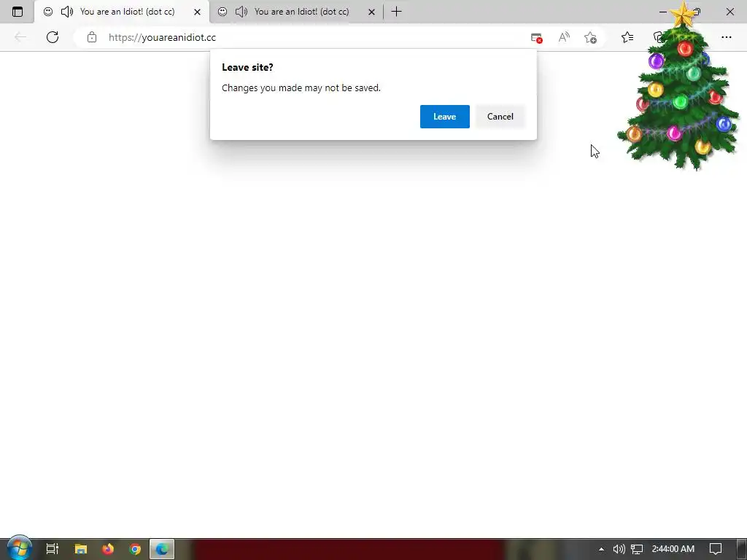The image size is (747, 560).
Task: Open the pop-ups blocked indicator icon
Action: [536, 38]
